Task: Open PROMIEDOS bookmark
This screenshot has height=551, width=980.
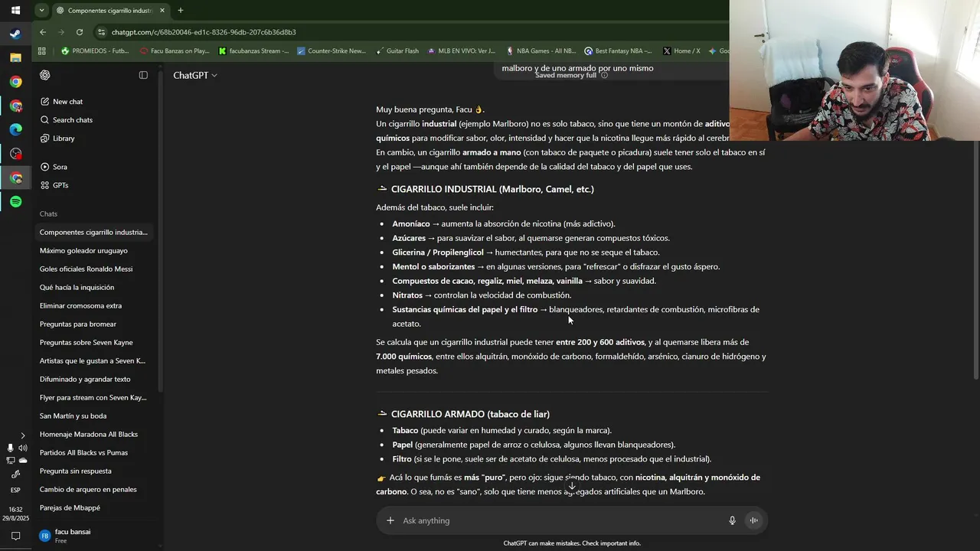Action: pyautogui.click(x=96, y=51)
